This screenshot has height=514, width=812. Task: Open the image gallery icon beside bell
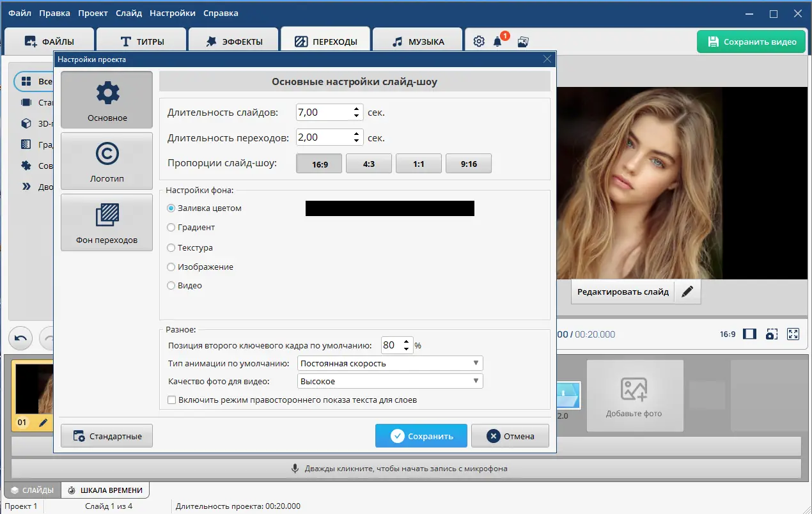tap(523, 42)
